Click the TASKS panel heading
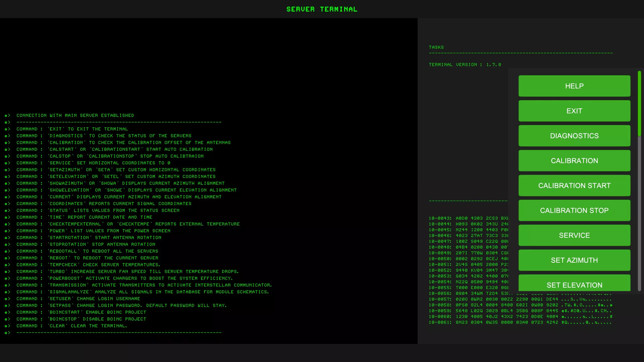The width and height of the screenshot is (644, 362). 436,47
